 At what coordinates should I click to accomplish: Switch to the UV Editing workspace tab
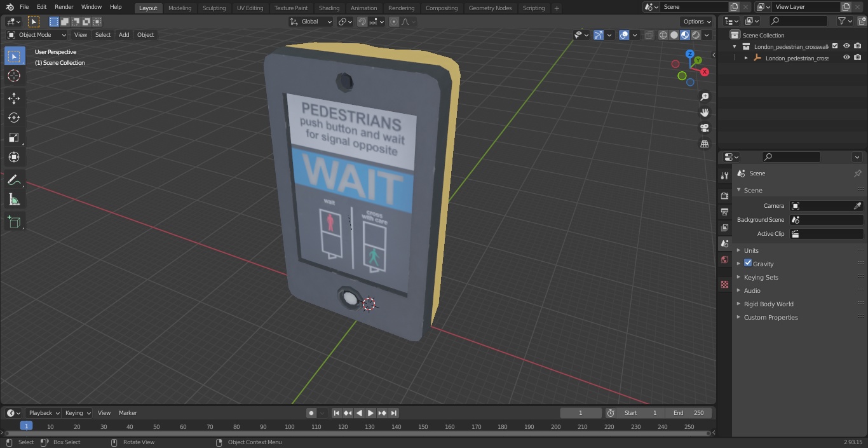tap(250, 8)
